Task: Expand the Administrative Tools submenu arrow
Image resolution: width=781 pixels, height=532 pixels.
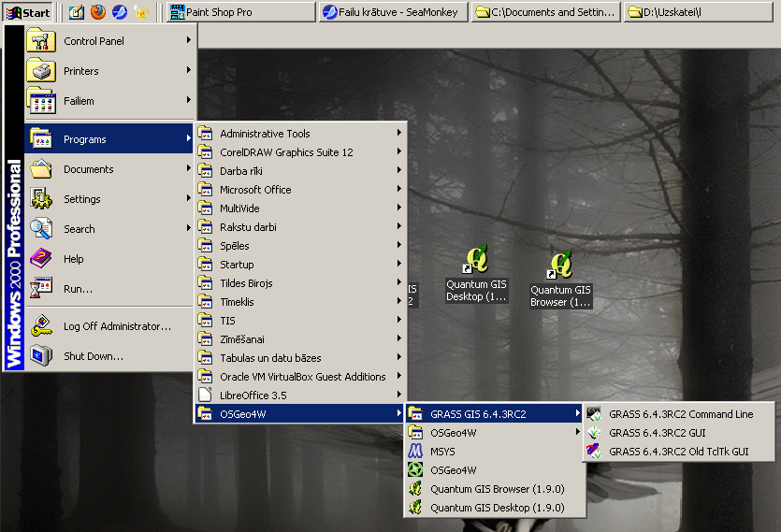Action: point(399,133)
